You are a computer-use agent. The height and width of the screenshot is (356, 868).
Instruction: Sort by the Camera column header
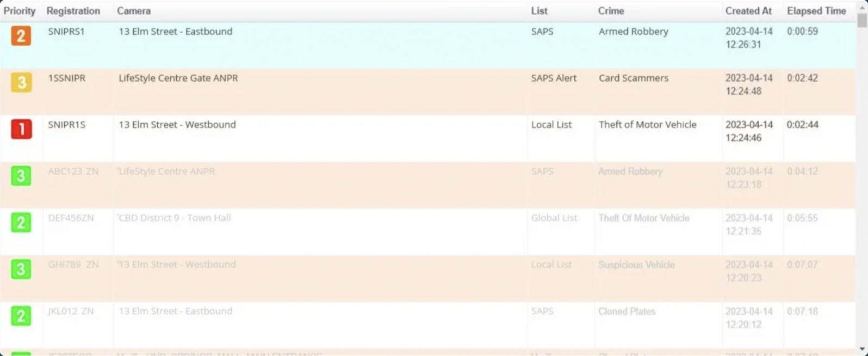click(x=134, y=11)
